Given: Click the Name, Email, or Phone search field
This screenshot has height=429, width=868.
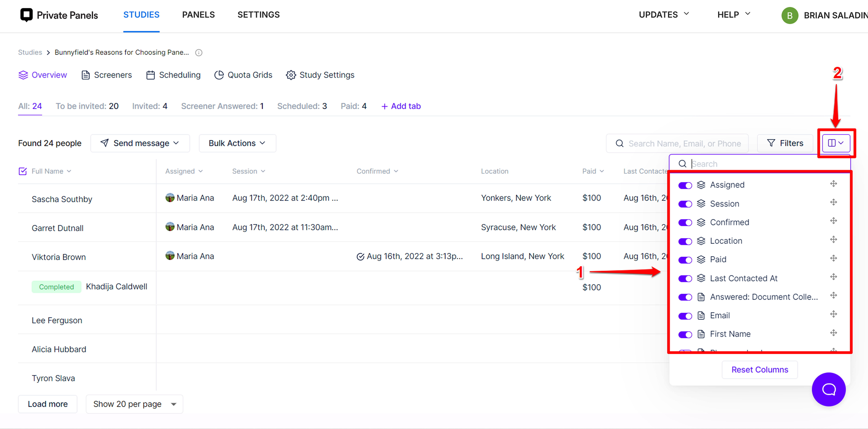Looking at the screenshot, I should (677, 143).
